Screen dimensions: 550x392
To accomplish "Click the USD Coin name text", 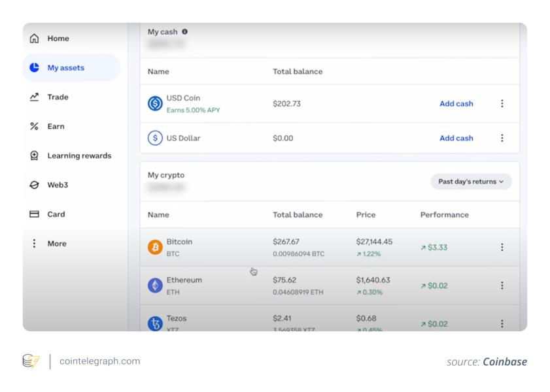I will click(183, 98).
